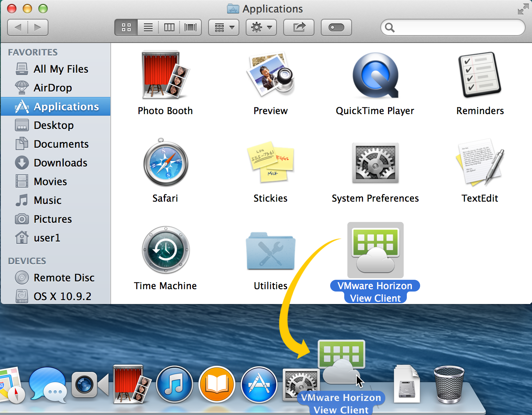Click the iTunes icon in the Dock
Image resolution: width=532 pixels, height=415 pixels.
tap(174, 385)
